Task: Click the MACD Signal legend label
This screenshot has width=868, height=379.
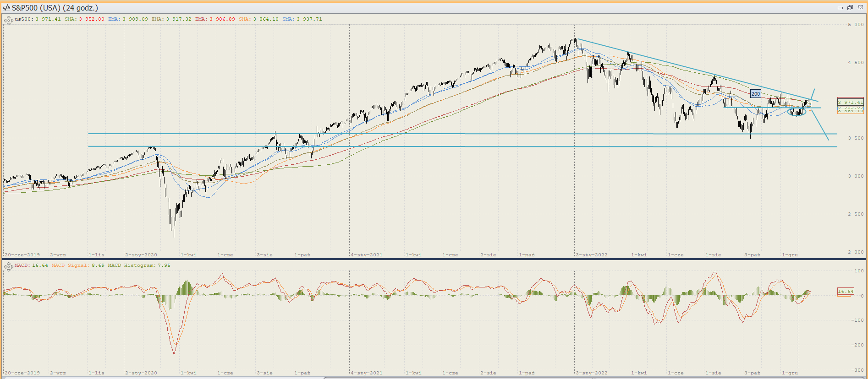Action: pos(78,265)
